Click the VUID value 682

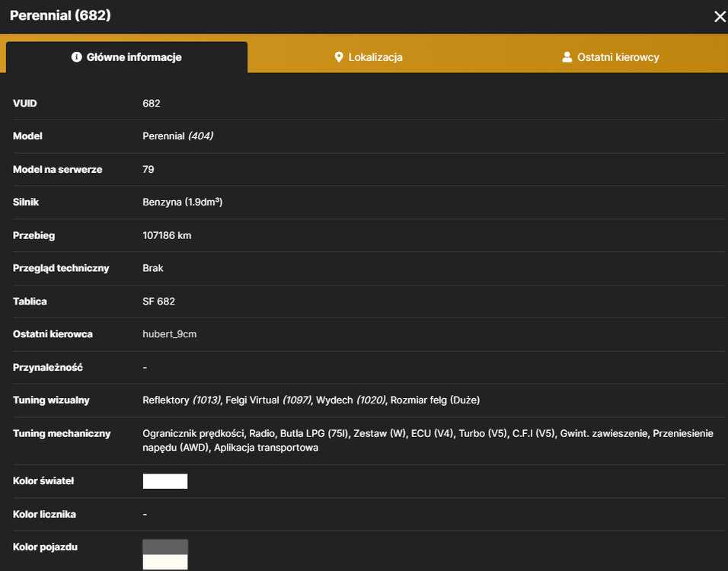tap(152, 103)
